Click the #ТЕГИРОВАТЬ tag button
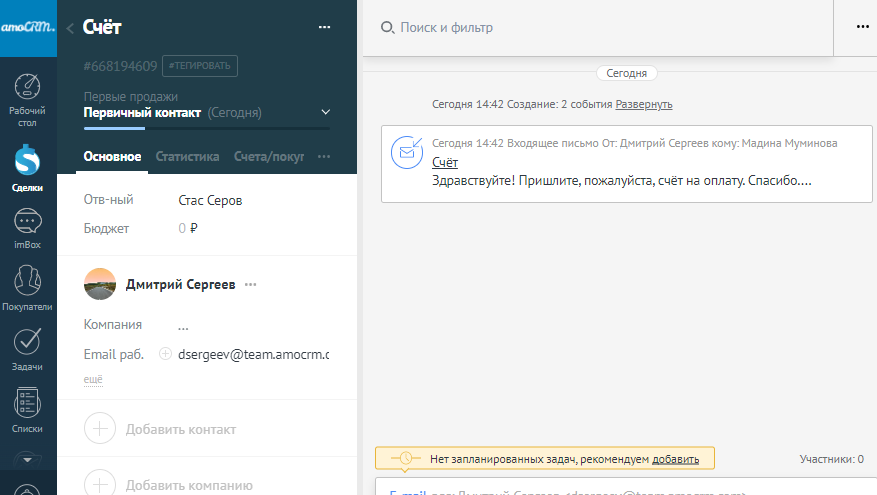Viewport: 877px width, 495px height. [x=200, y=66]
